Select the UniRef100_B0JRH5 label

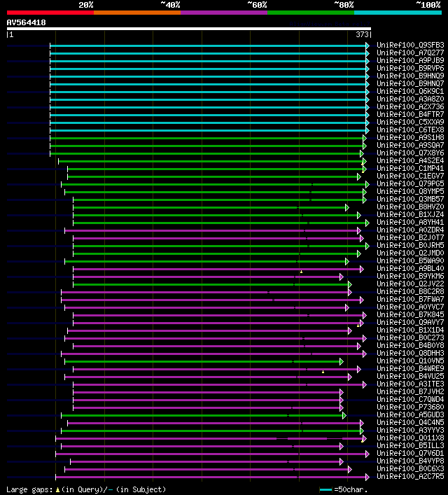pyautogui.click(x=410, y=245)
